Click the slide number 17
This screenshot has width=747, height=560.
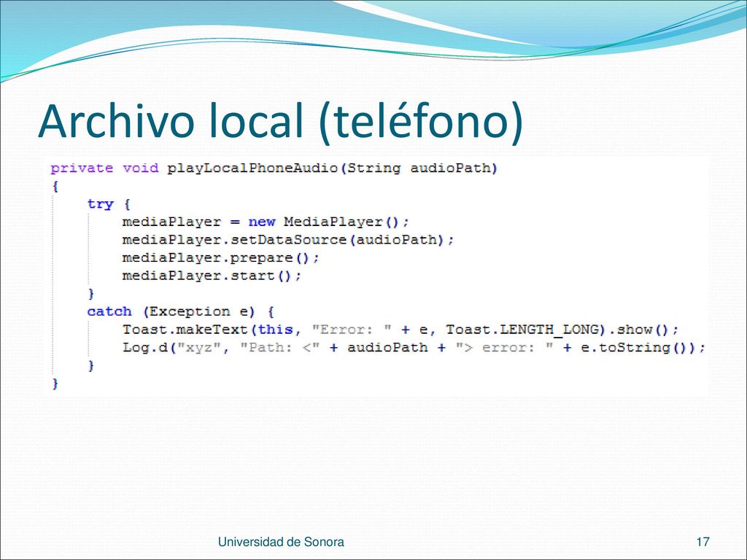click(x=703, y=542)
